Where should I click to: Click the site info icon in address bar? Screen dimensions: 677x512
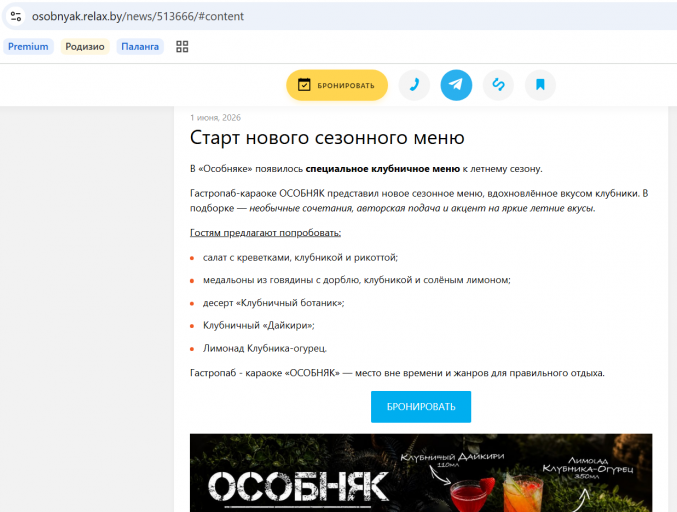point(16,16)
